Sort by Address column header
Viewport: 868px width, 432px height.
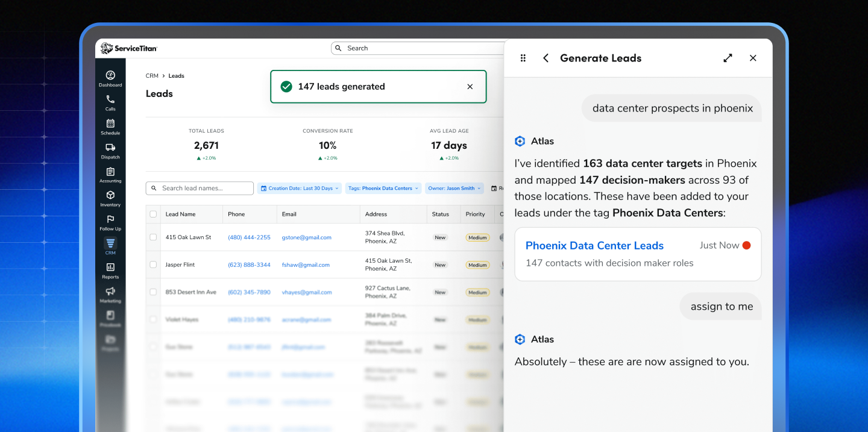[376, 214]
